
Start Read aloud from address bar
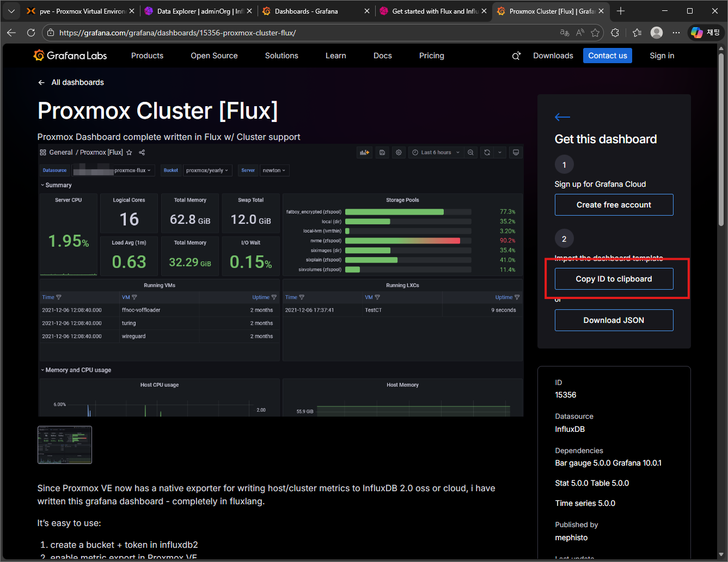580,33
